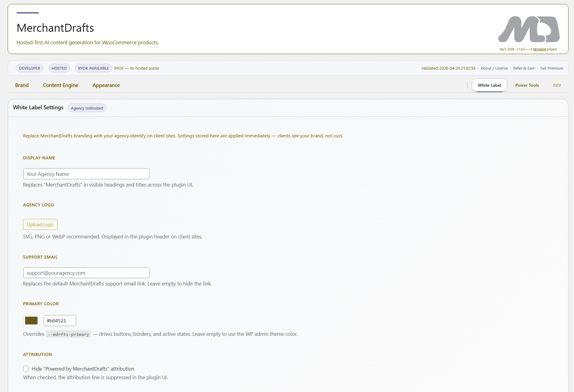This screenshot has height=392, width=574.
Task: Click the 'BYOK — no hosted quota' text
Action: [136, 68]
